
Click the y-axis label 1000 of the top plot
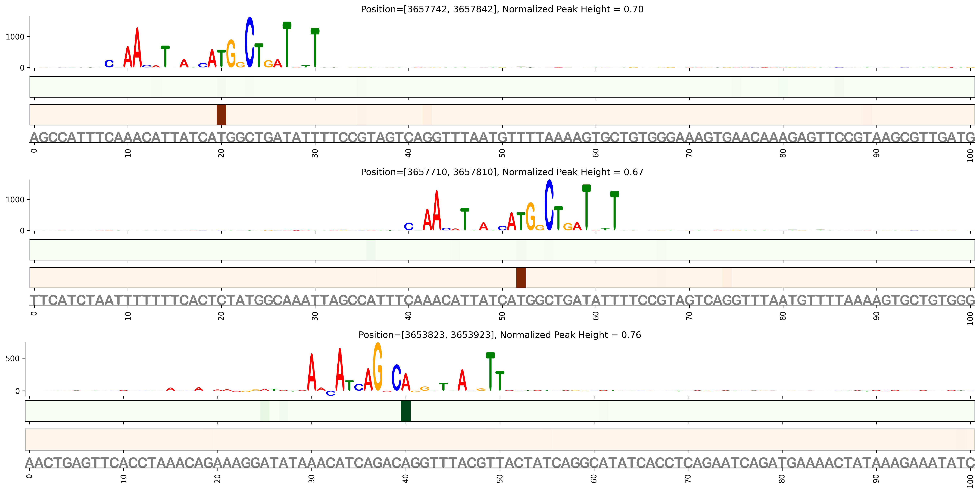pyautogui.click(x=15, y=37)
